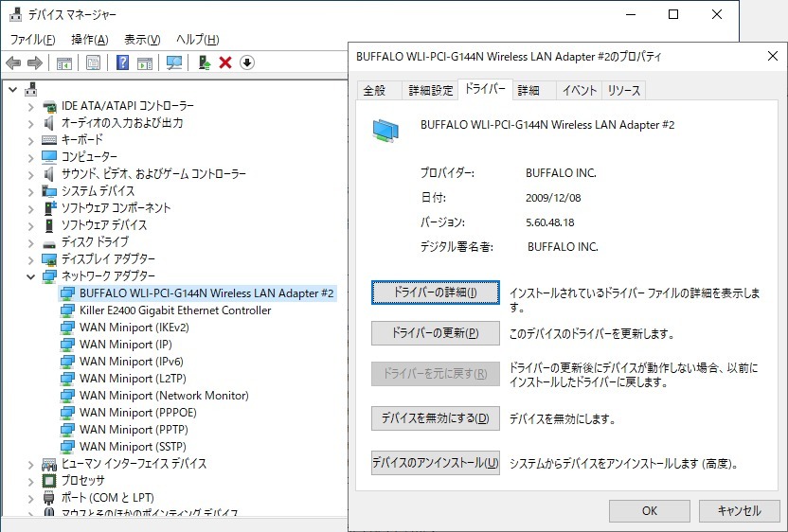Switch to the 詳細設定 tab
This screenshot has width=788, height=532.
[x=431, y=91]
